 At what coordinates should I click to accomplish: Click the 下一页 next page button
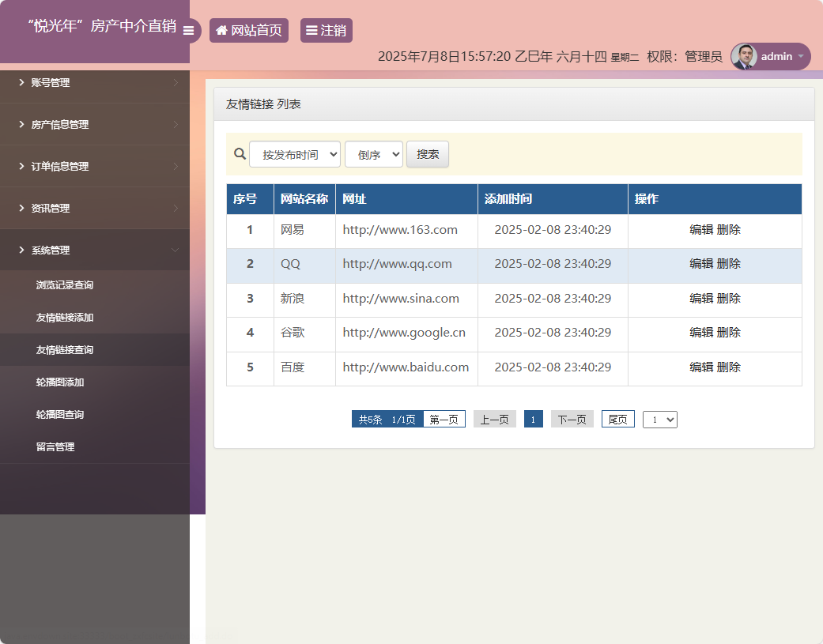[x=572, y=419]
